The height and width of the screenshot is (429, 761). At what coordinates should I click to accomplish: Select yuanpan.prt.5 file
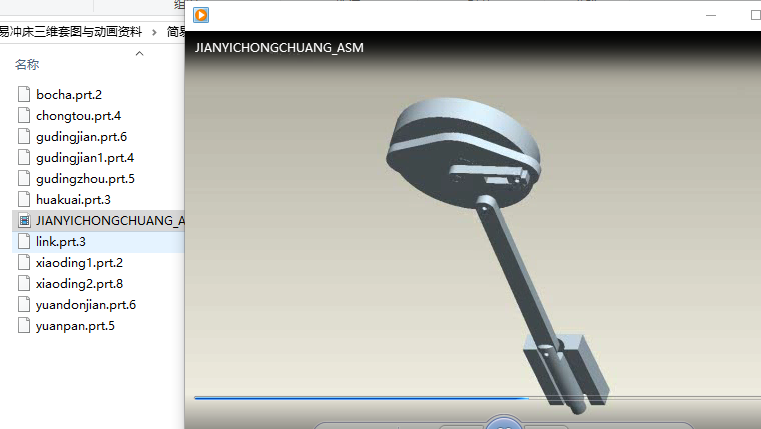tap(75, 326)
